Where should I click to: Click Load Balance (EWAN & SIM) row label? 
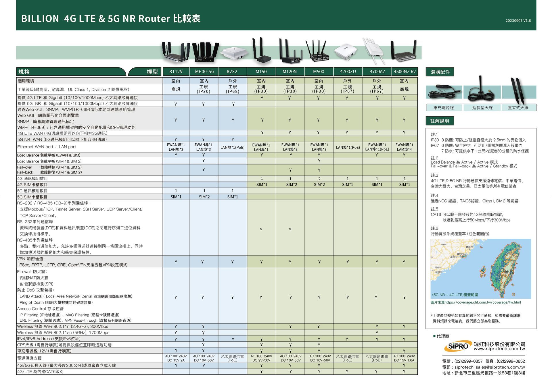click(x=49, y=155)
